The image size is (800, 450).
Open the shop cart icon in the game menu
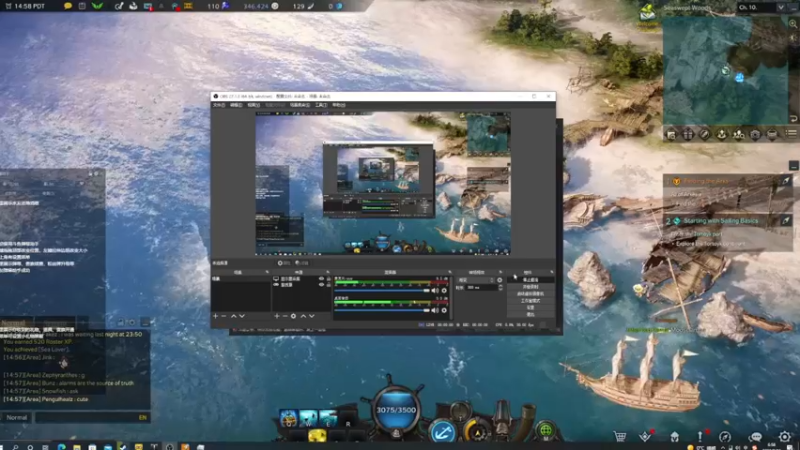[620, 437]
